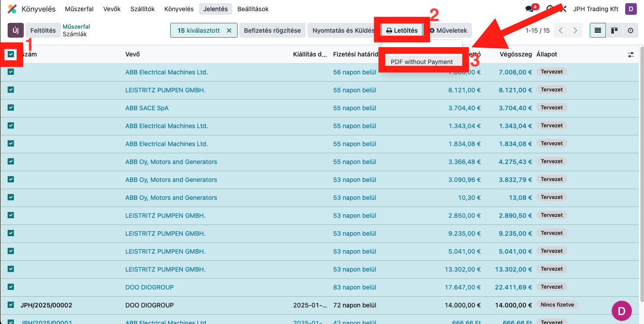Image resolution: width=644 pixels, height=324 pixels.
Task: Switch to activity clock view icon
Action: [631, 30]
